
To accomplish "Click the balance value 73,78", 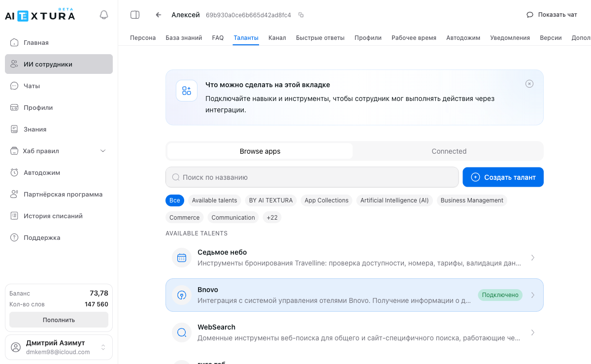I will pyautogui.click(x=99, y=293).
